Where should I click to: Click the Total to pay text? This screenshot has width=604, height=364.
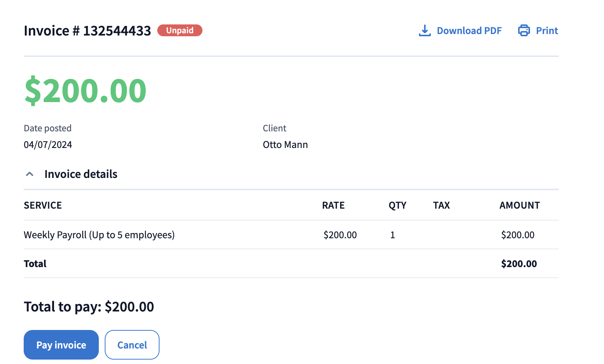coord(89,307)
